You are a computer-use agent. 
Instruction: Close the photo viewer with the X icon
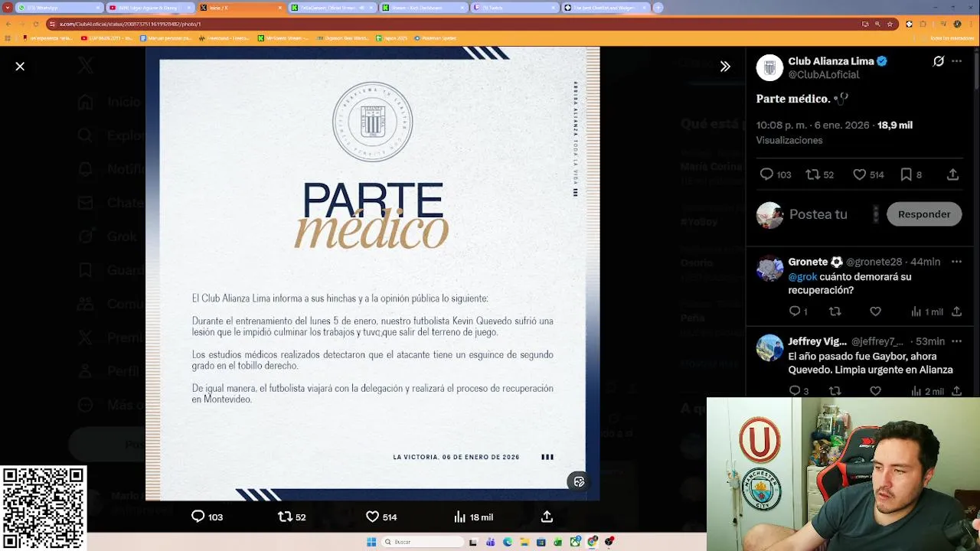tap(20, 67)
